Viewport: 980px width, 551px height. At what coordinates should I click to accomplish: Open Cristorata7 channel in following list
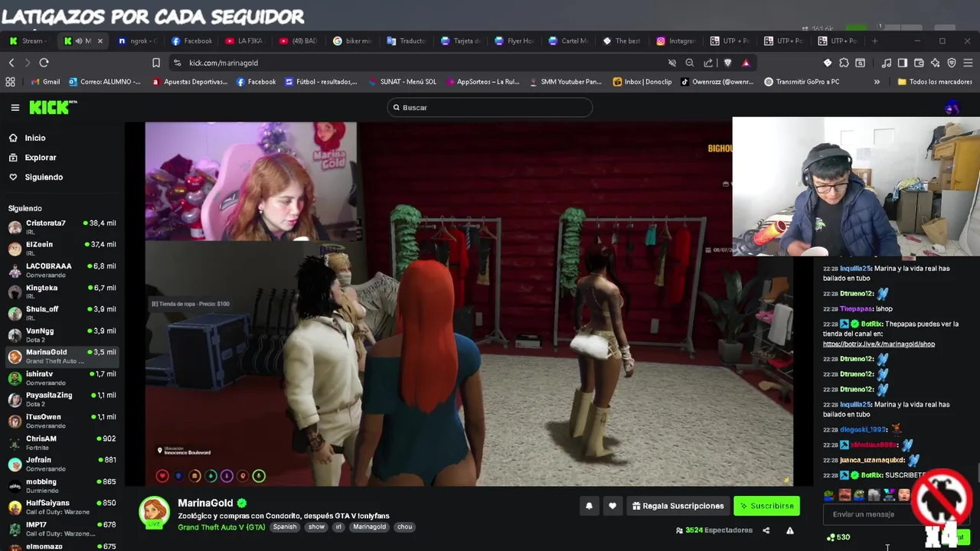click(61, 227)
